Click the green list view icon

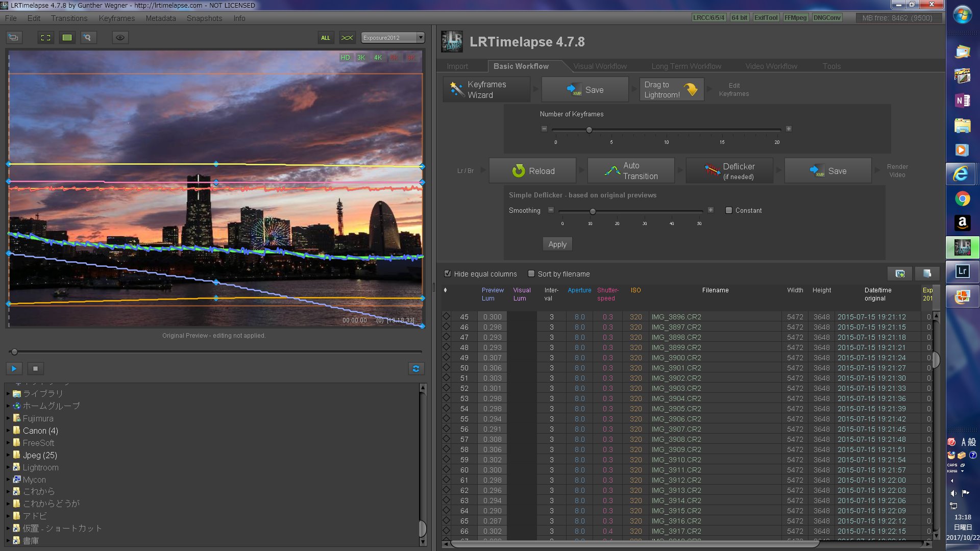tap(67, 38)
